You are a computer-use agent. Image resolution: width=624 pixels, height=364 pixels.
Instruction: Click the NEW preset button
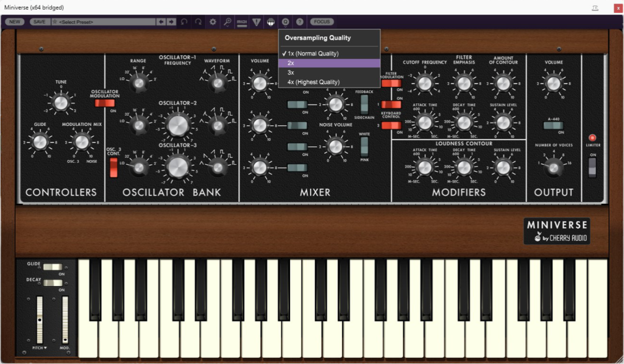click(15, 22)
